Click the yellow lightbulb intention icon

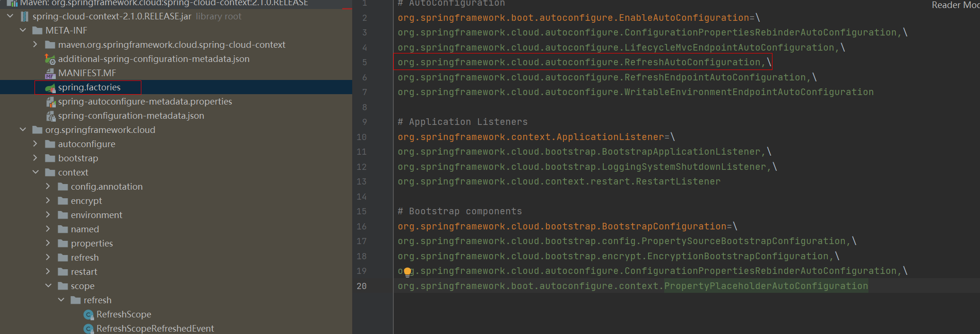pyautogui.click(x=408, y=272)
